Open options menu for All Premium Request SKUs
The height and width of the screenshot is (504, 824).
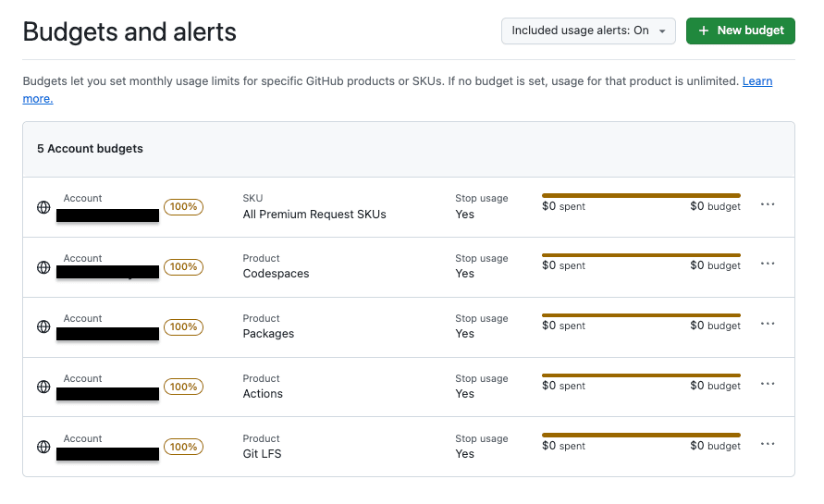(768, 204)
